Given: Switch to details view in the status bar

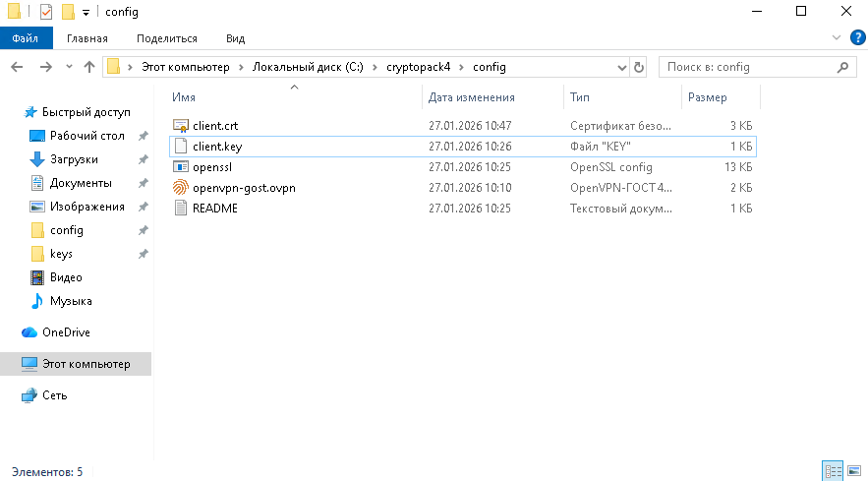Looking at the screenshot, I should click(832, 471).
